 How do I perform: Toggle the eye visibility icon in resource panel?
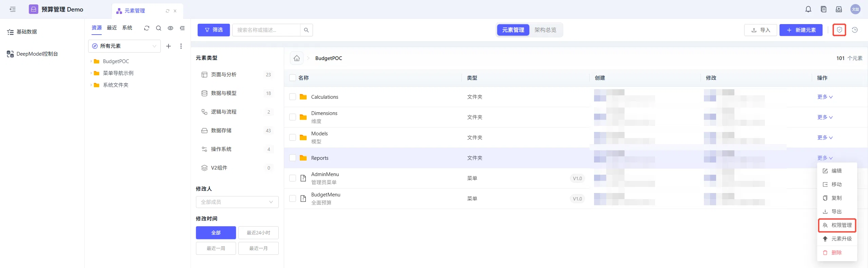coord(171,28)
